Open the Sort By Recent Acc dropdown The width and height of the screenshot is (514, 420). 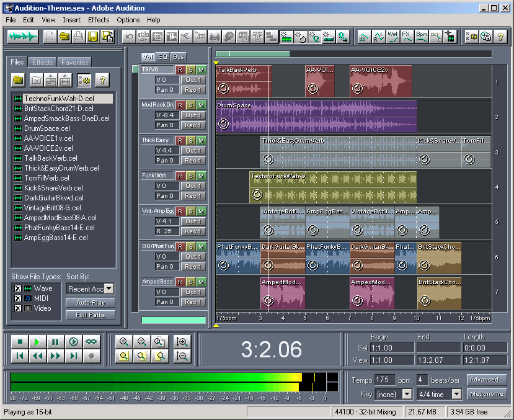click(x=109, y=289)
